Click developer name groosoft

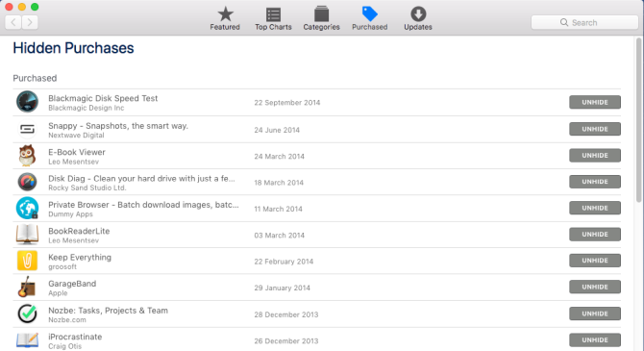(62, 266)
